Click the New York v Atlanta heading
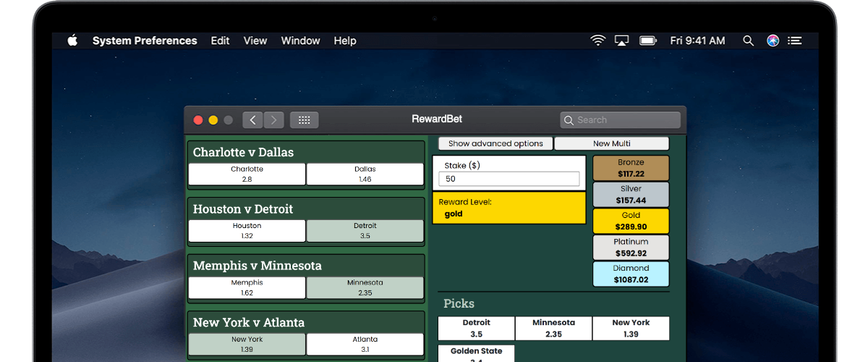Viewport: 868px width, 362px height. [x=249, y=322]
